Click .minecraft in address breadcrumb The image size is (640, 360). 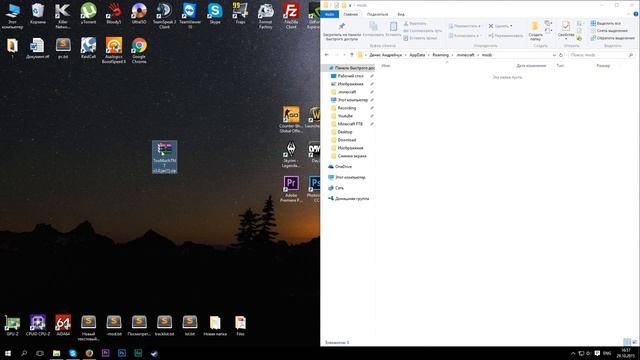click(465, 55)
